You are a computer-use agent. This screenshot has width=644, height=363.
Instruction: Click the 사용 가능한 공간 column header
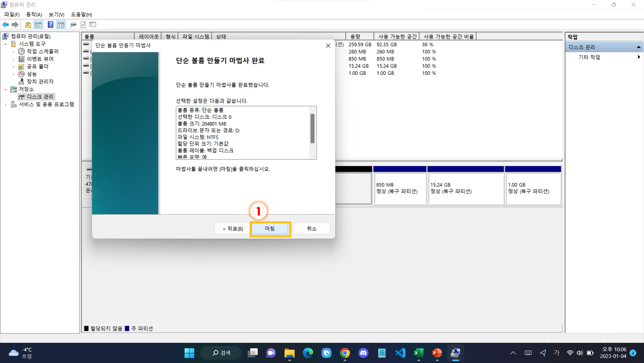tap(397, 36)
